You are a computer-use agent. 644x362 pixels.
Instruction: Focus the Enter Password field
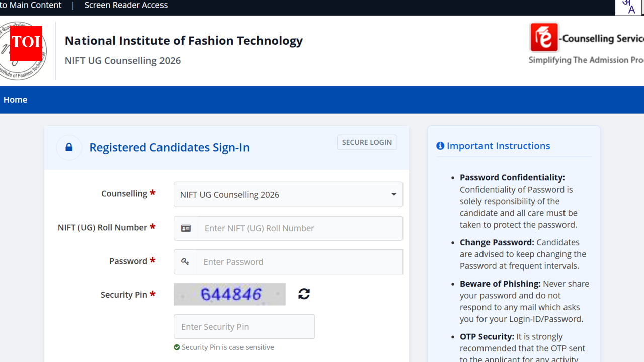(x=299, y=262)
